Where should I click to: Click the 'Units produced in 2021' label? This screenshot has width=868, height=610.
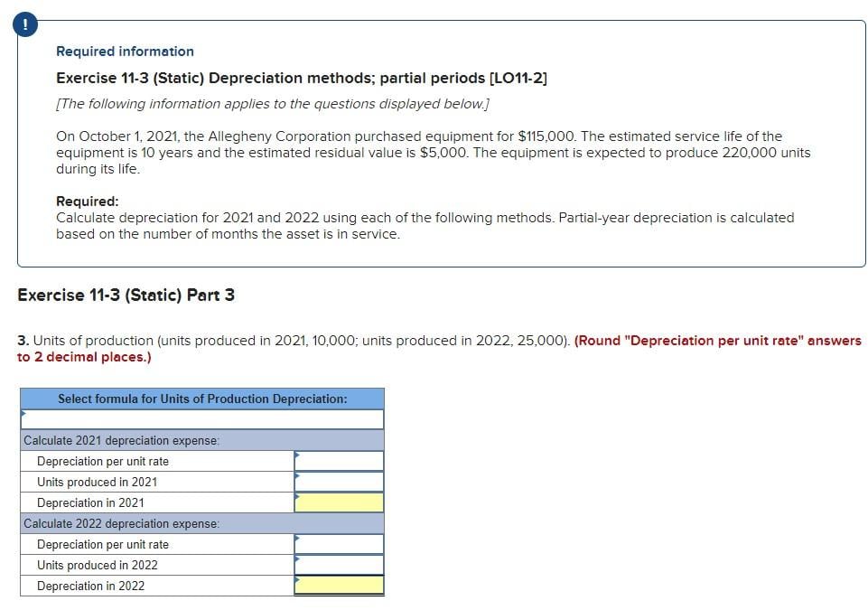pos(98,482)
